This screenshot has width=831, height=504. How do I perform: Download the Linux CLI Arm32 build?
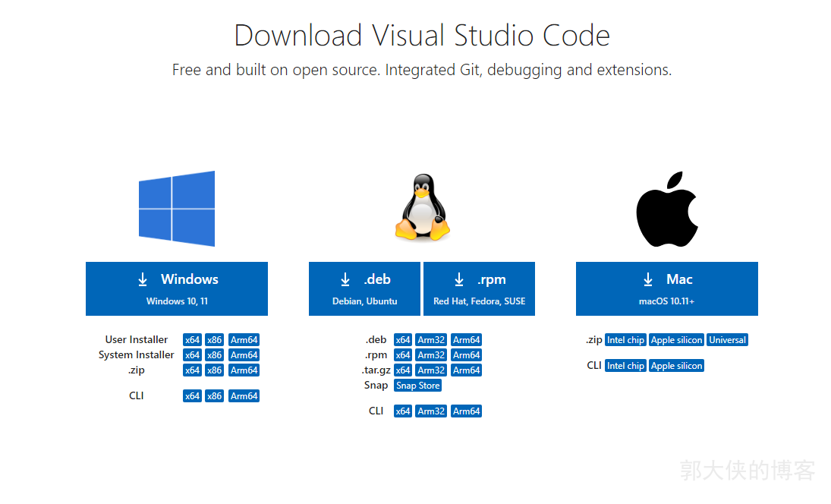click(431, 411)
